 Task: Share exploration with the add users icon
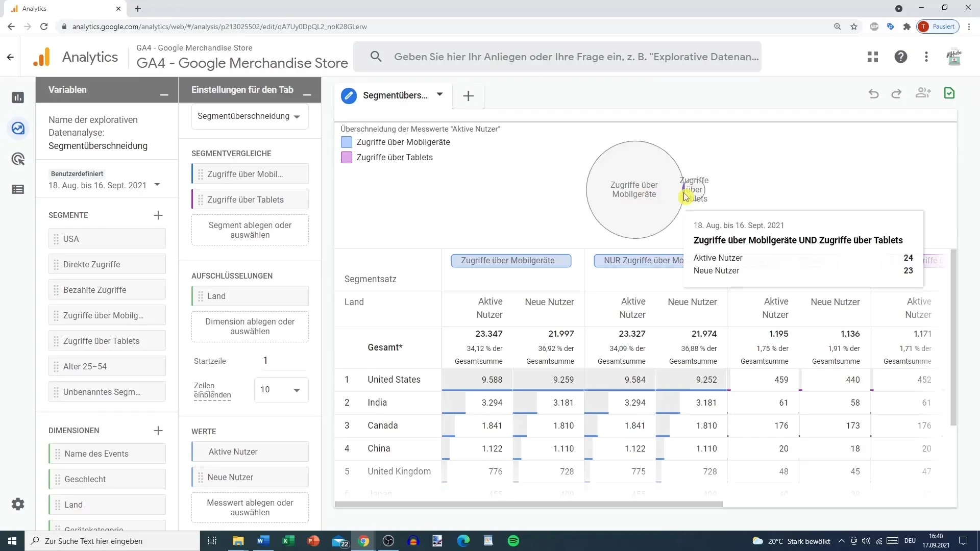coord(923,93)
